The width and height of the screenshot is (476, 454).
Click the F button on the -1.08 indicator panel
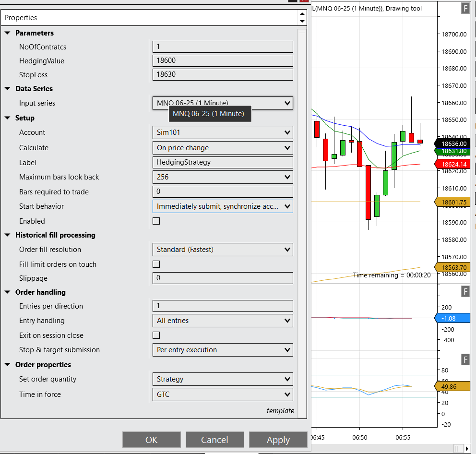[465, 292]
